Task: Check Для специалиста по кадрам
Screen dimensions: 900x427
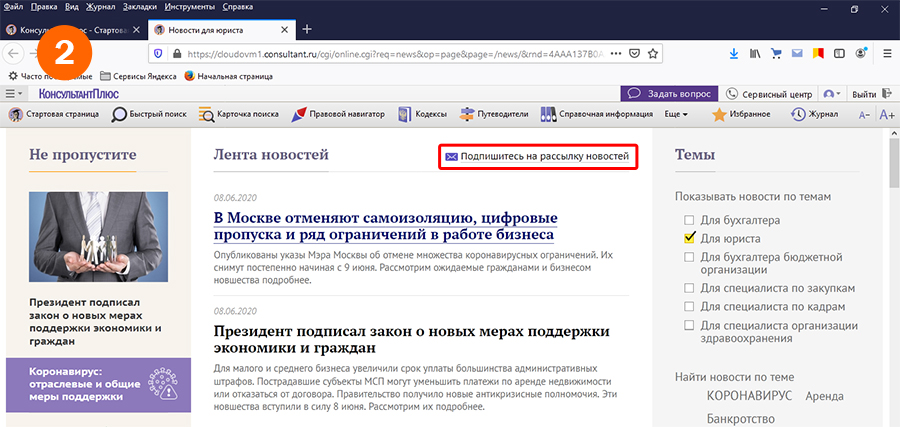Action: [x=689, y=306]
